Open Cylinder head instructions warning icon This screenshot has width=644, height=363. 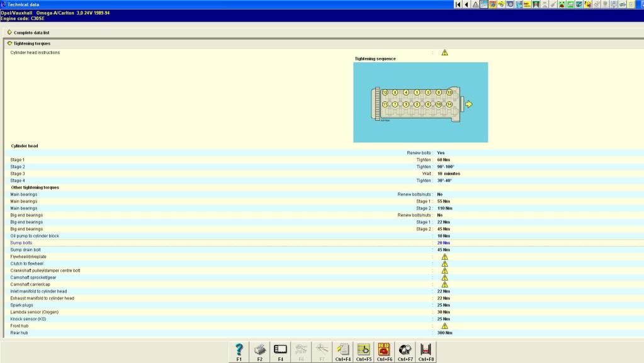[x=444, y=53]
